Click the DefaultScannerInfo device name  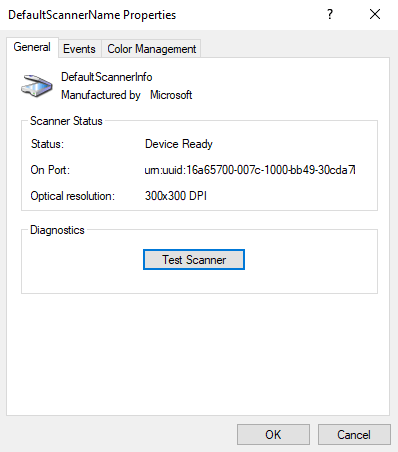click(107, 77)
